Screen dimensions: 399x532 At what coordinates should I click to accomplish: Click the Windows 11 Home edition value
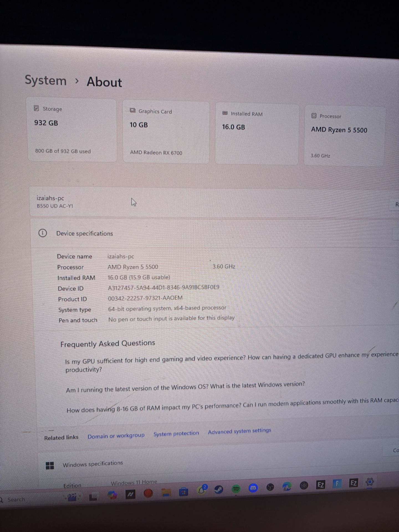point(134,482)
